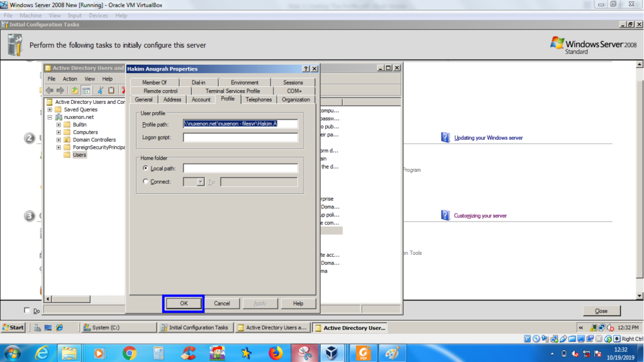Expand the Builtin folder node
The width and height of the screenshot is (644, 362).
pos(58,124)
